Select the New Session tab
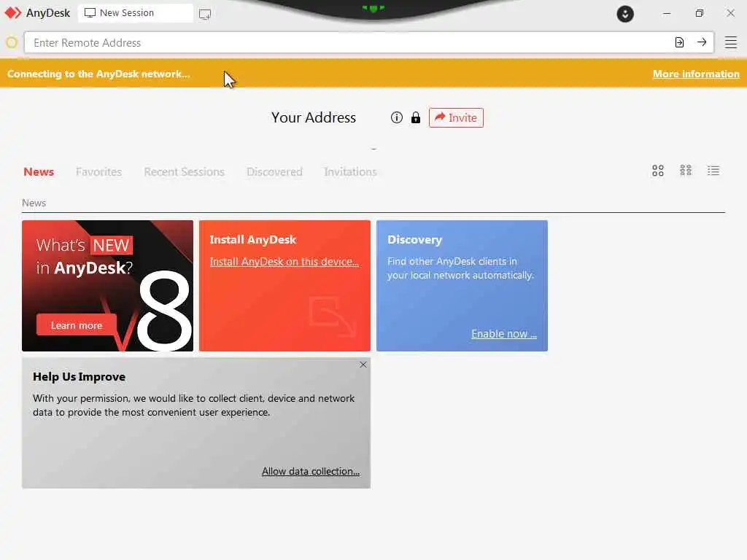 [136, 13]
